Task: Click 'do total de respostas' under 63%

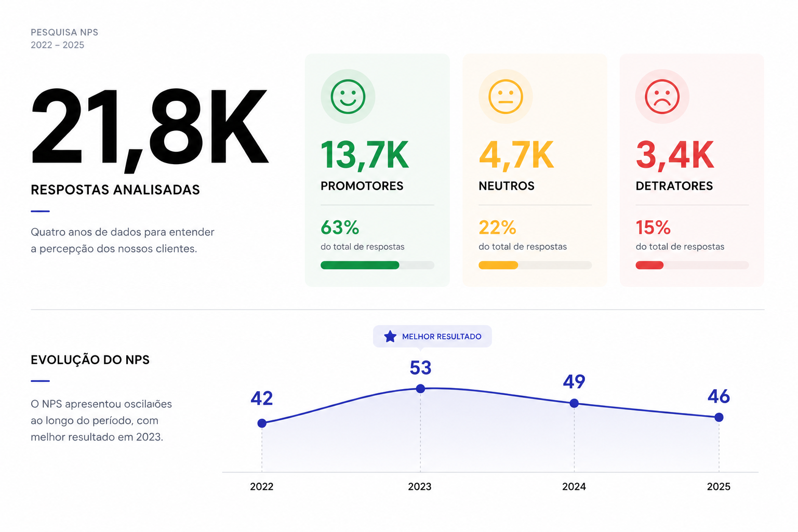Action: tap(363, 247)
